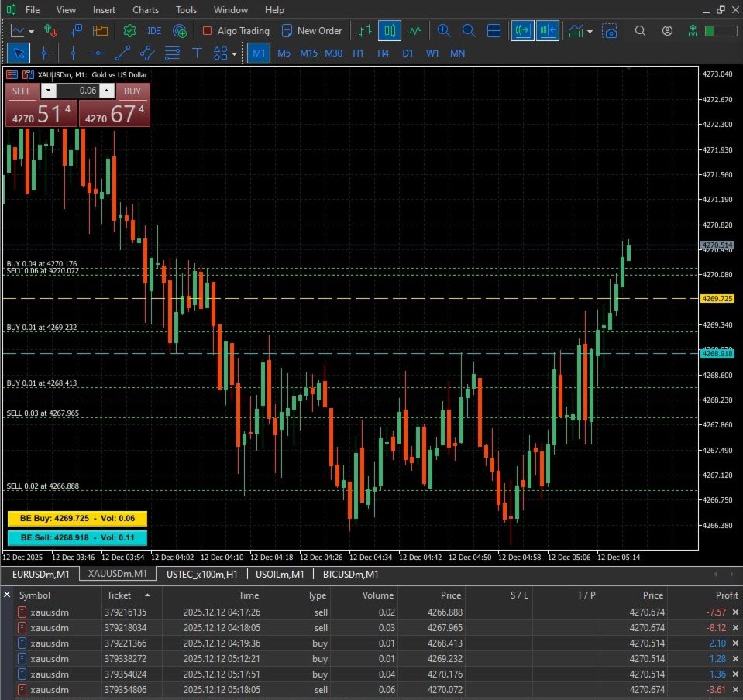Toggle Algo Trading on
This screenshot has width=743, height=700.
pos(236,31)
